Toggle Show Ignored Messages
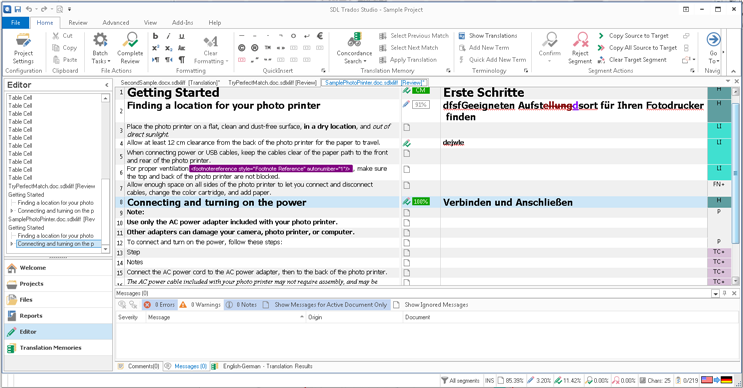Screen dimensions: 743x388 point(431,305)
